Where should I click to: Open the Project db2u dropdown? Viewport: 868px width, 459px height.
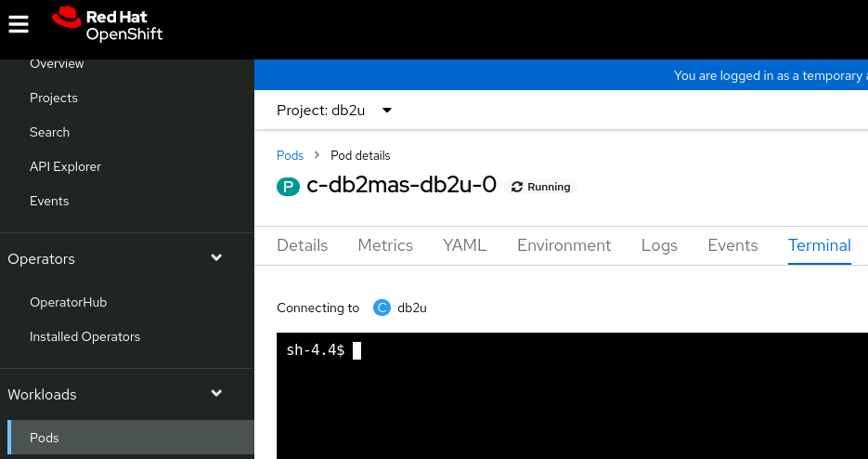(334, 111)
